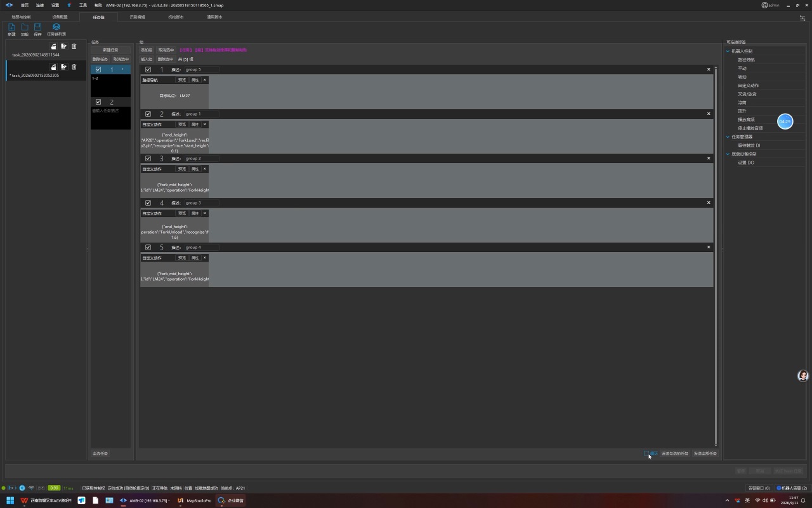Remove group 4 with its X icon
The width and height of the screenshot is (812, 508).
tap(709, 247)
